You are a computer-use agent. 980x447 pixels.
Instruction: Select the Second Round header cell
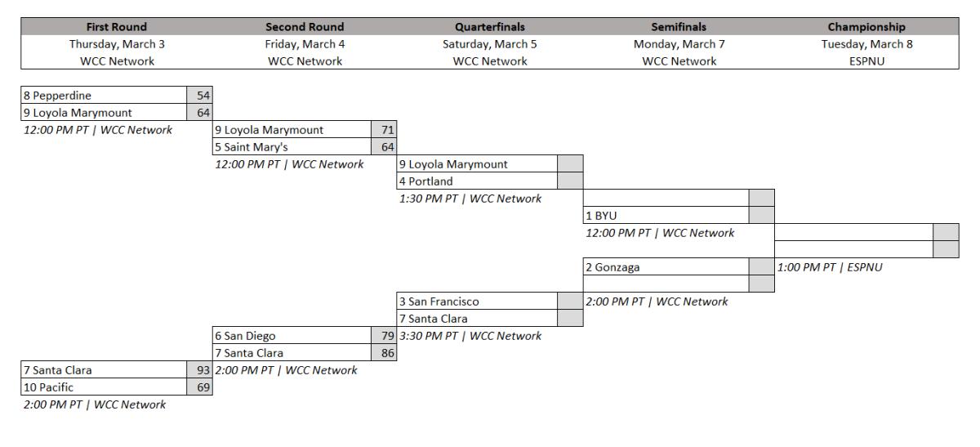[305, 27]
